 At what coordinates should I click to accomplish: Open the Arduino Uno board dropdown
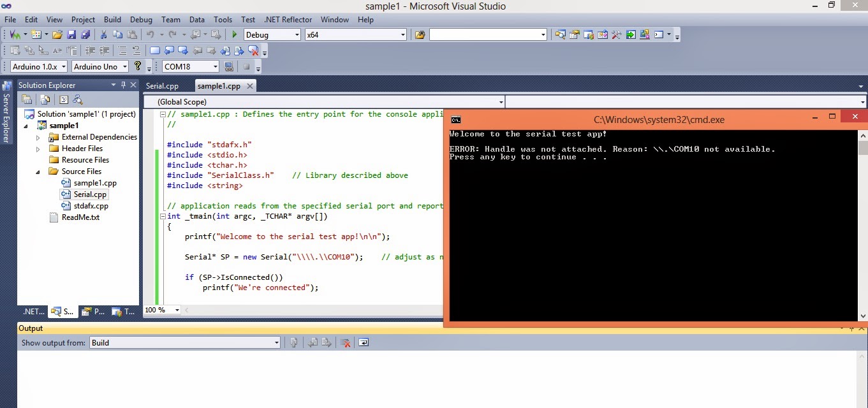(x=124, y=66)
